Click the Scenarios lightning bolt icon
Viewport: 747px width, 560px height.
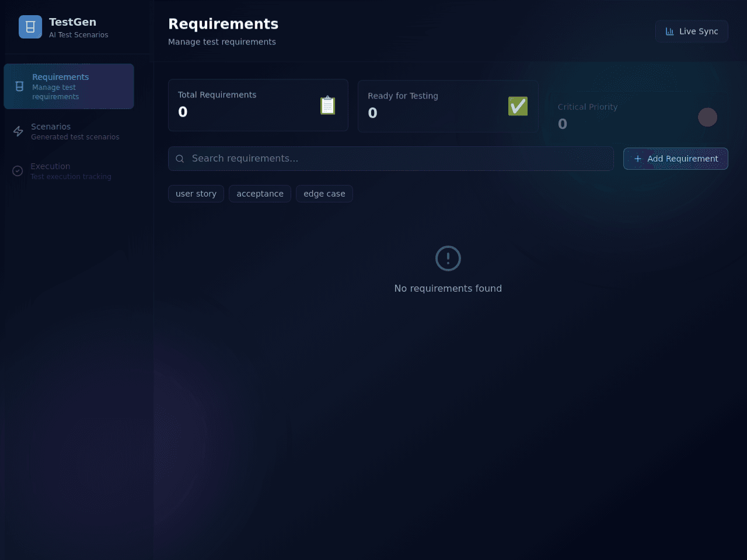tap(18, 131)
